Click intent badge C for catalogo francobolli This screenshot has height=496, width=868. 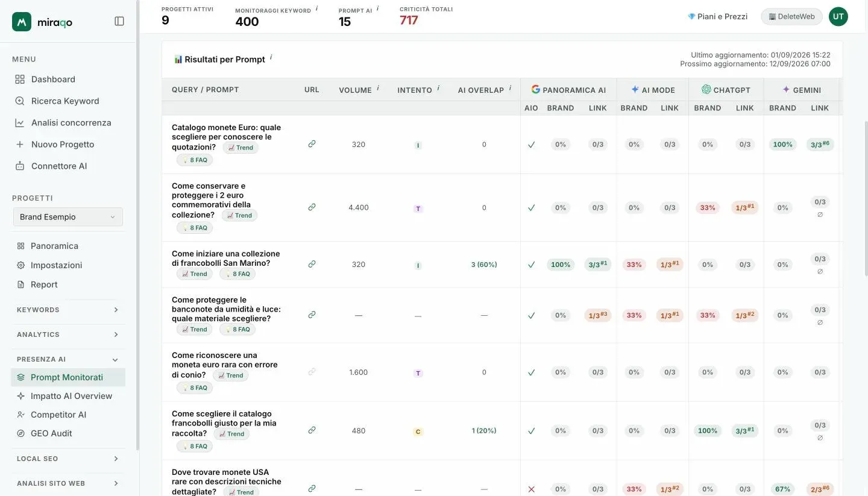pyautogui.click(x=418, y=432)
